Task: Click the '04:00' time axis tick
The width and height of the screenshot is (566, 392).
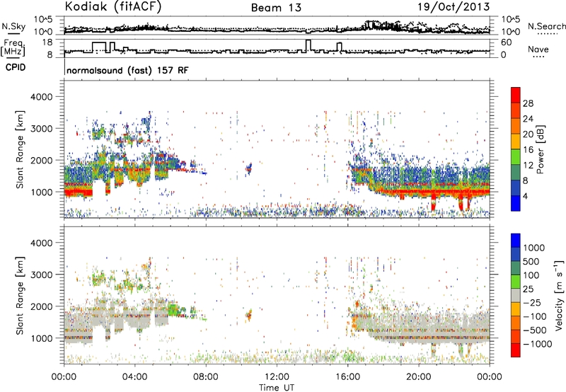Action: [135, 377]
